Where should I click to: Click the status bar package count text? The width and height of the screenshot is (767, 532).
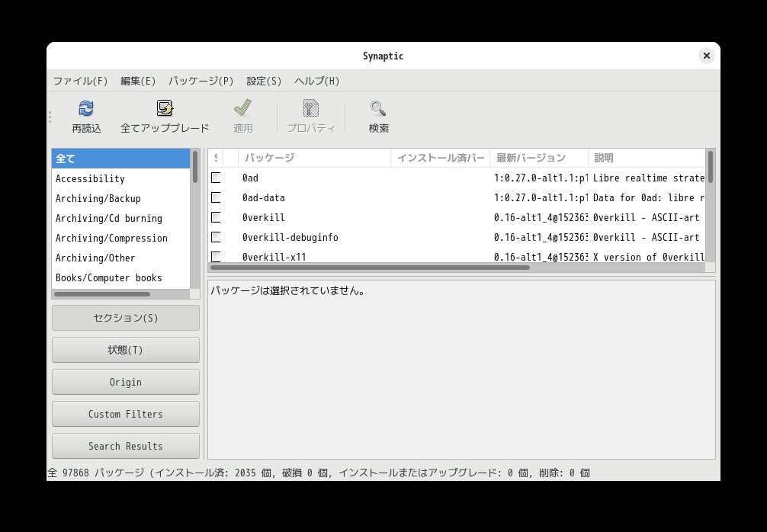tap(319, 473)
